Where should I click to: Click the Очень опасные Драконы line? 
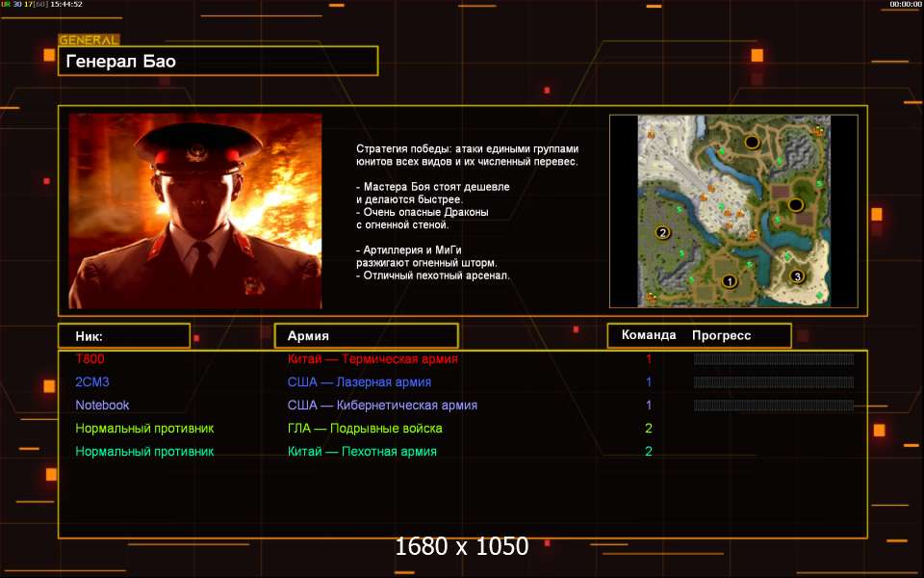point(423,212)
